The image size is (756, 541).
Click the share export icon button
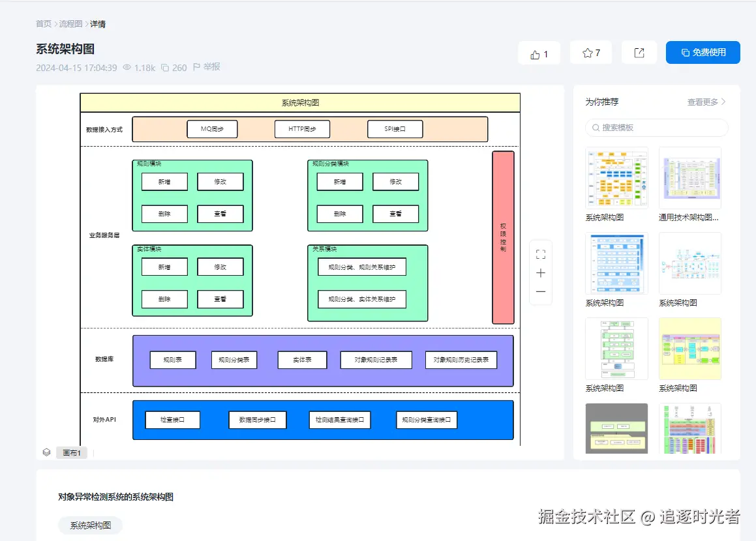click(x=639, y=53)
